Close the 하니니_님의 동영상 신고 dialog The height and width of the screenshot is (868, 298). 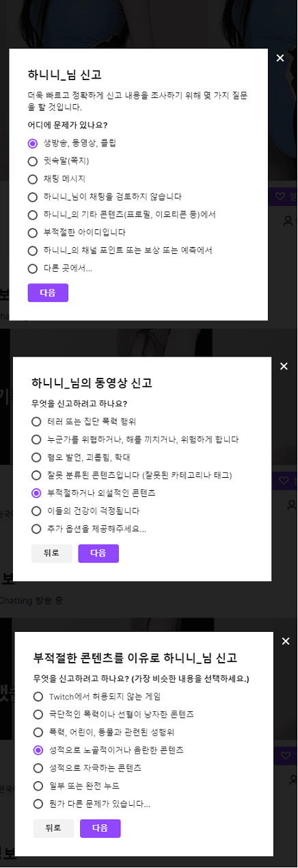pos(284,366)
